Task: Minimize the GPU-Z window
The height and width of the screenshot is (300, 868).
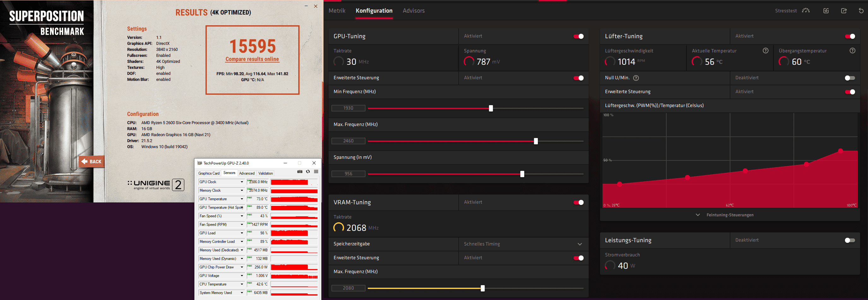Action: (285, 163)
